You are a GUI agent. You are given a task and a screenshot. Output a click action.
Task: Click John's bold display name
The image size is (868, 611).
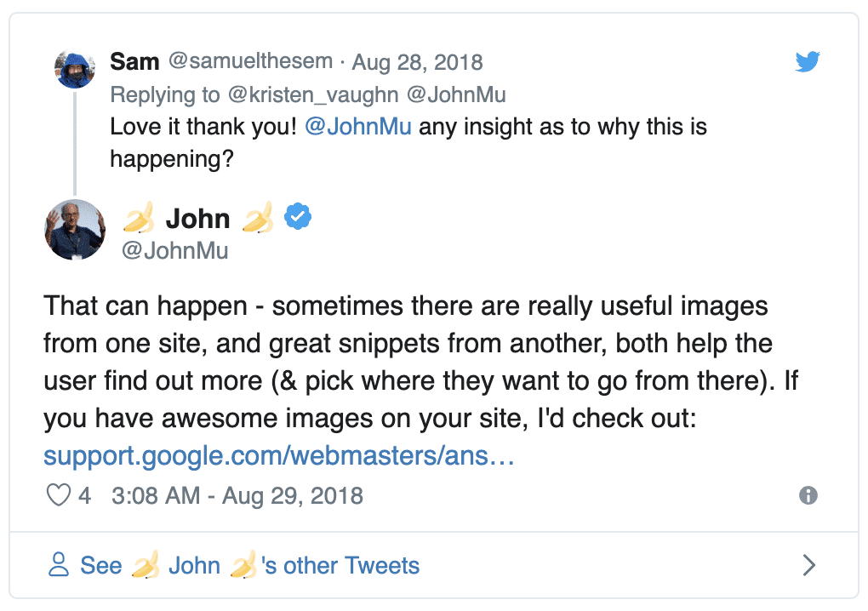point(197,219)
